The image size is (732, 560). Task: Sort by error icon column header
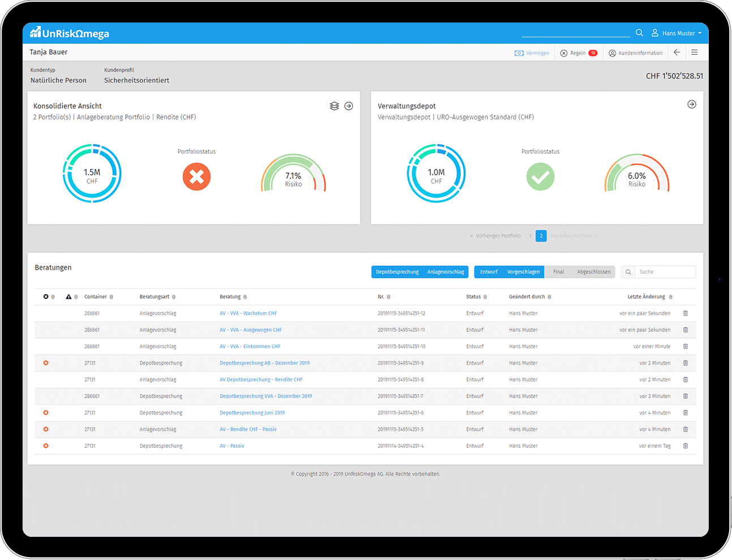click(49, 297)
